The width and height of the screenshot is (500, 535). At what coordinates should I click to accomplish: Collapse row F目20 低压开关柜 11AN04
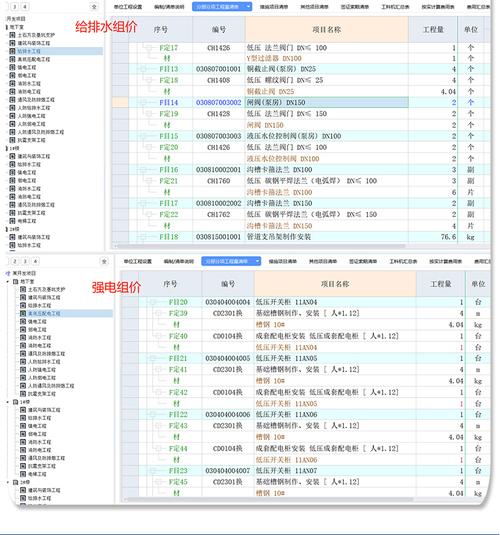(153, 302)
